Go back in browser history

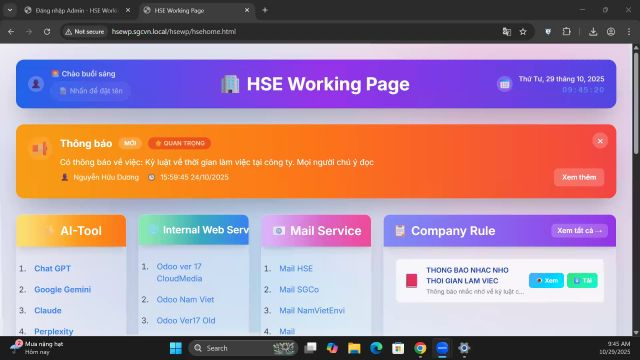pyautogui.click(x=11, y=31)
